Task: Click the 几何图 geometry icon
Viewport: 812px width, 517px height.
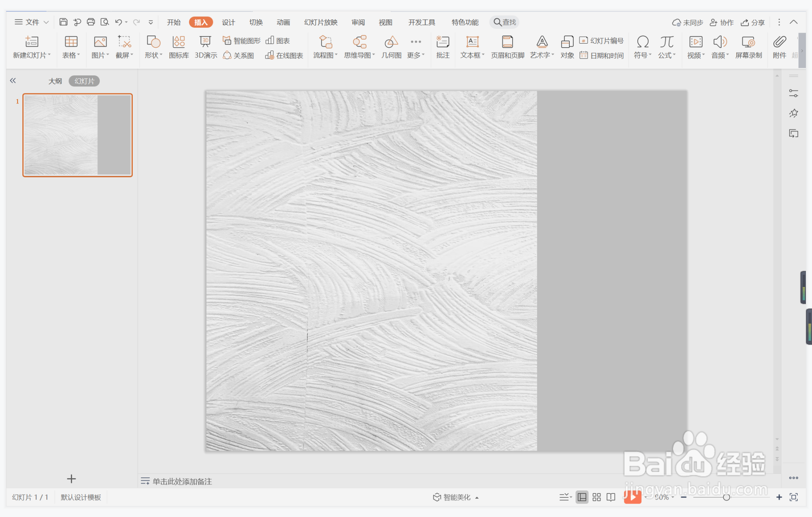Action: 391,47
